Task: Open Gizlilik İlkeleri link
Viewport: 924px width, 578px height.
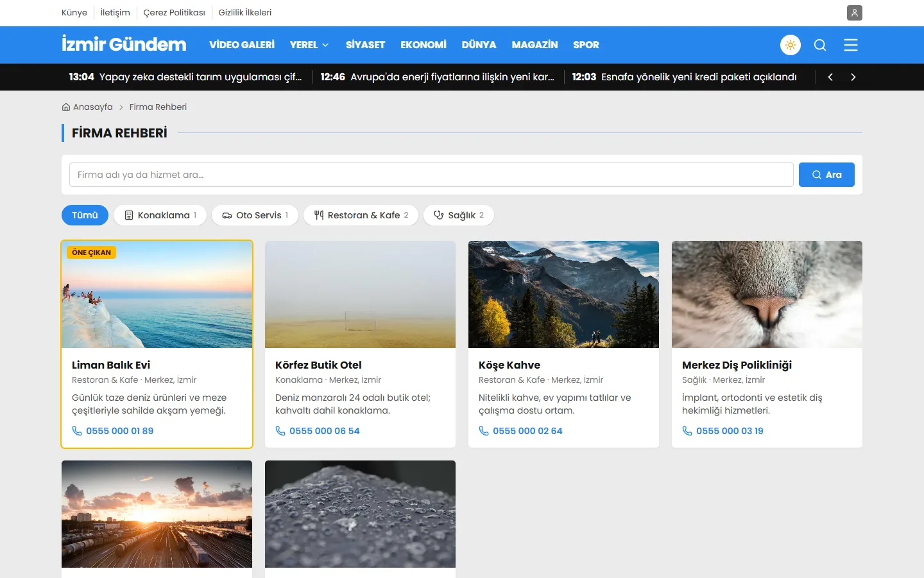Action: click(245, 13)
